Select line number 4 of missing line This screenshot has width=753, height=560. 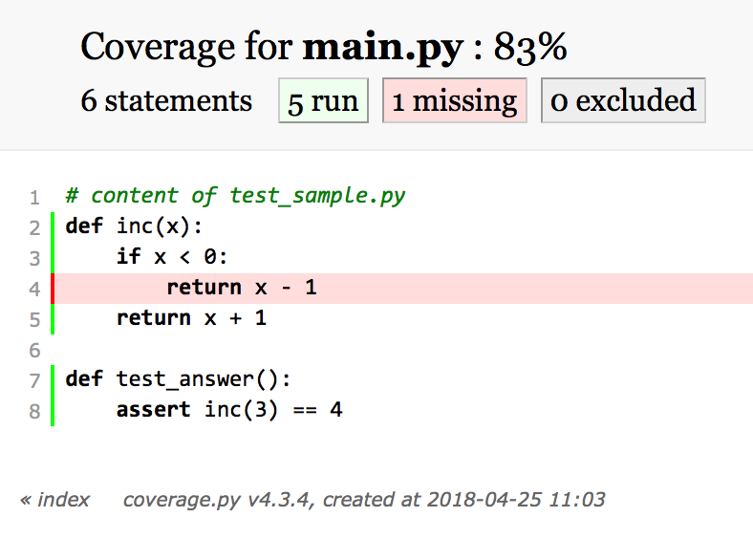(x=34, y=290)
